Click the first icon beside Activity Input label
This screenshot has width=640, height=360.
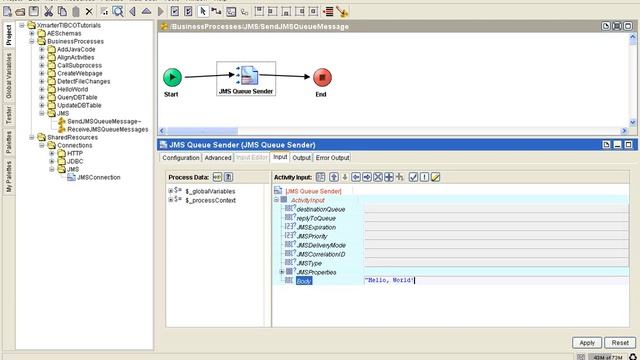point(320,177)
